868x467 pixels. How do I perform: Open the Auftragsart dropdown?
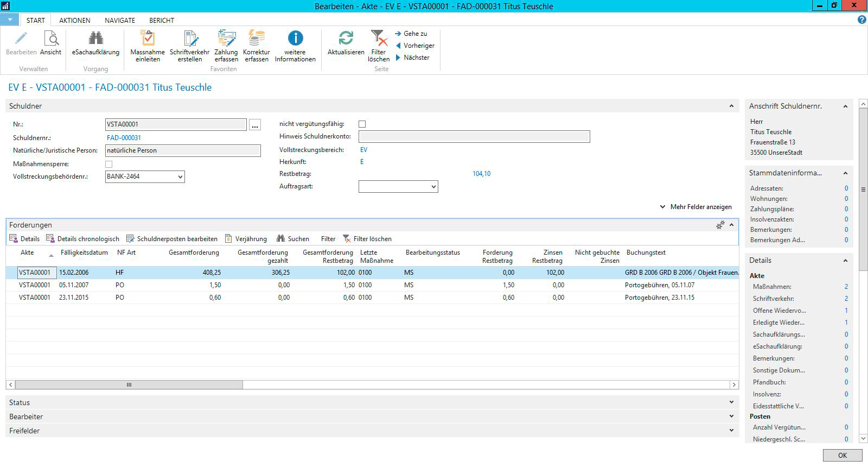433,187
